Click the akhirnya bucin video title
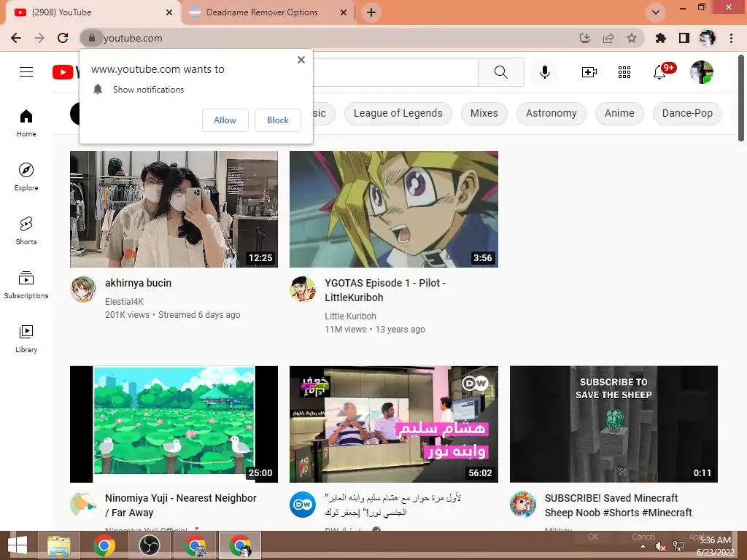The image size is (747, 560). [138, 283]
